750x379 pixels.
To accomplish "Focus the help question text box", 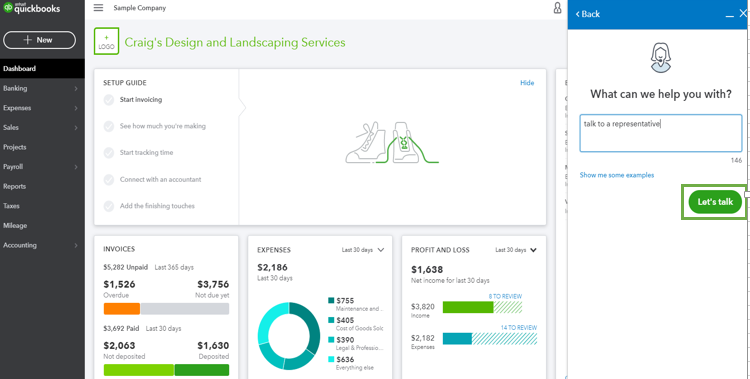I will coord(661,133).
